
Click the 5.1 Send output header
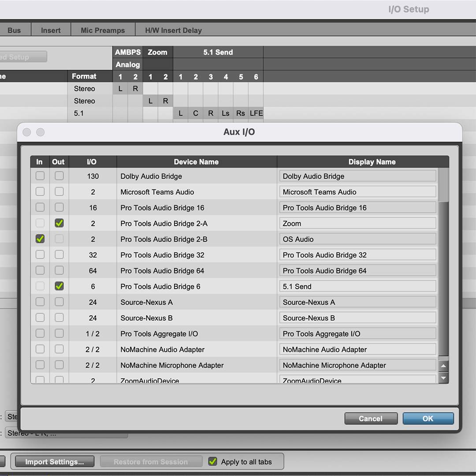218,52
